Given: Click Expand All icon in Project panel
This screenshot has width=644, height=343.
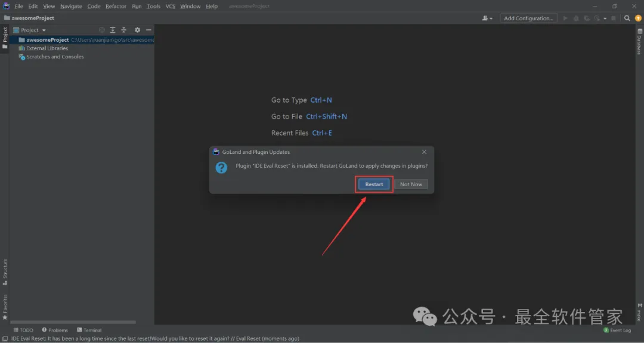Looking at the screenshot, I should pos(113,30).
